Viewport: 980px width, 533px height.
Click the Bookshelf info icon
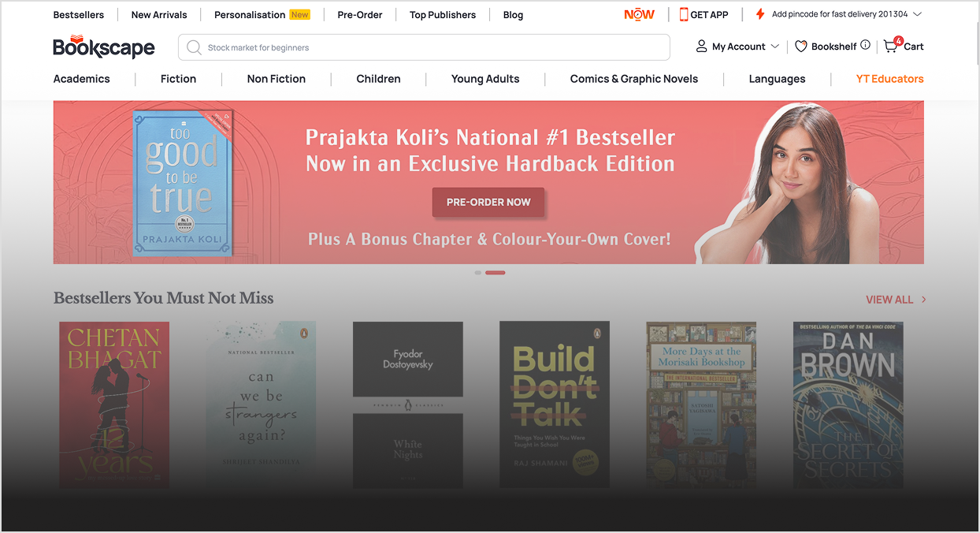pos(865,45)
